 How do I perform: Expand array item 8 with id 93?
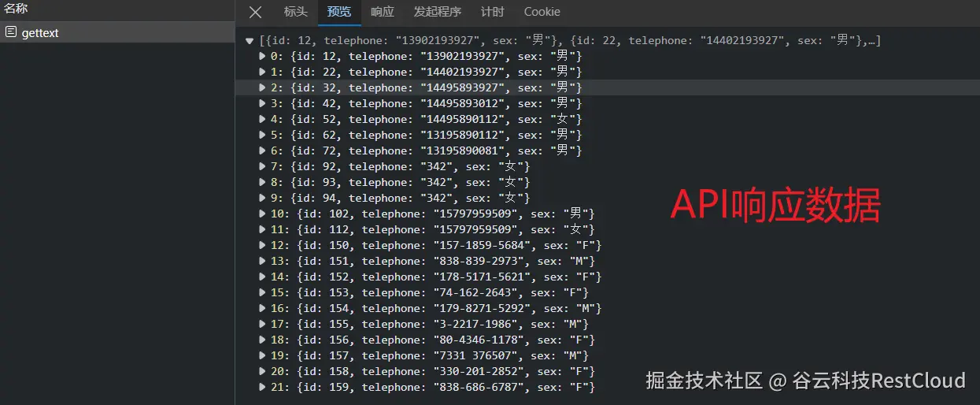(263, 182)
